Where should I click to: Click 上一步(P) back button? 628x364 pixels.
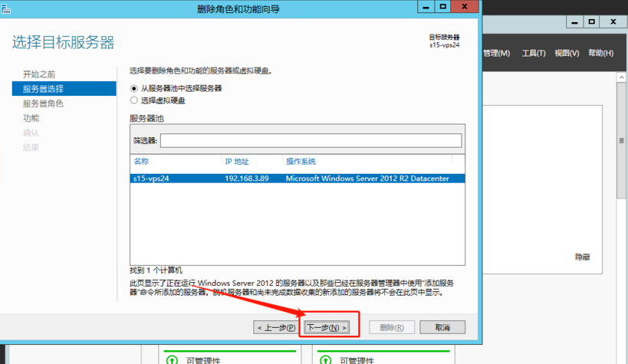[x=275, y=327]
